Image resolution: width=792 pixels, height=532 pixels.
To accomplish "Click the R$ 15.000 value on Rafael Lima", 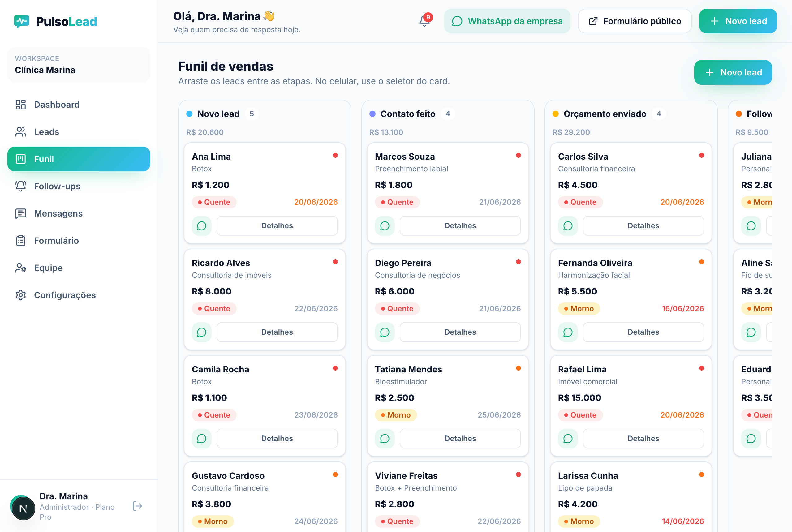I will pyautogui.click(x=579, y=398).
